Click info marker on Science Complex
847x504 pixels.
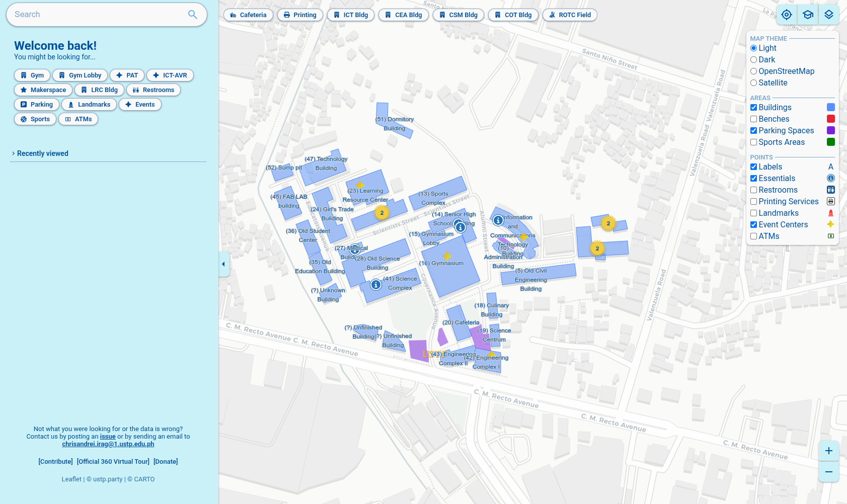(376, 285)
